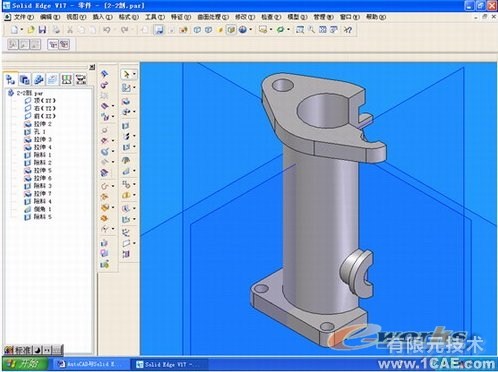Open the 视图 menu
The image size is (498, 372).
(76, 17)
